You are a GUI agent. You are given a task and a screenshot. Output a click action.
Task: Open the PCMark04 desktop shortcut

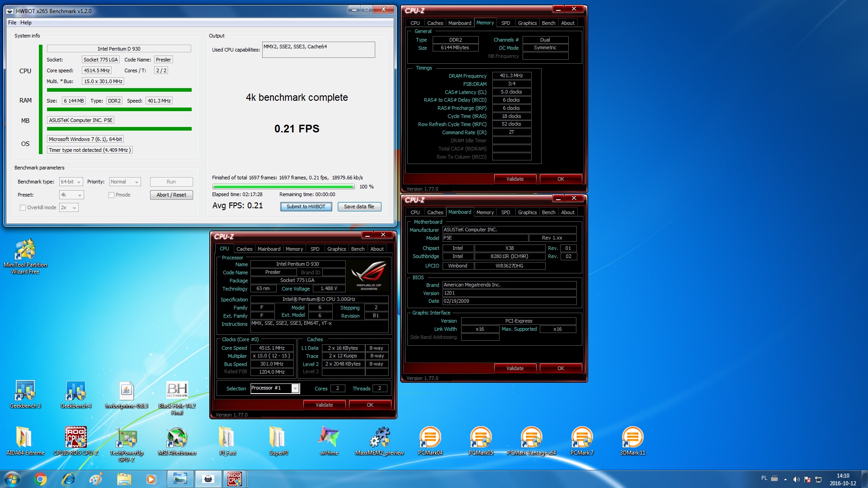point(430,441)
